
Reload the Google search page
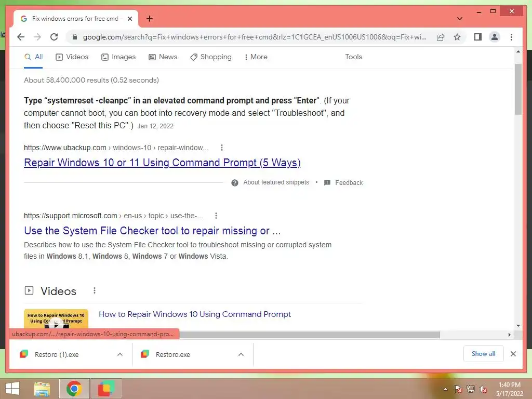click(x=54, y=37)
